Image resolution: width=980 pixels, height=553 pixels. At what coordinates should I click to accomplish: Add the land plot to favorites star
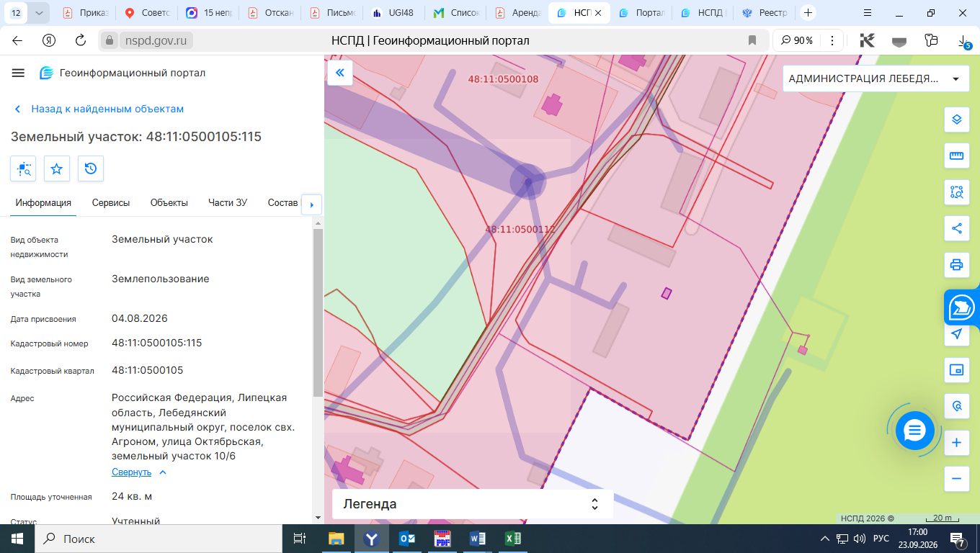pos(57,168)
